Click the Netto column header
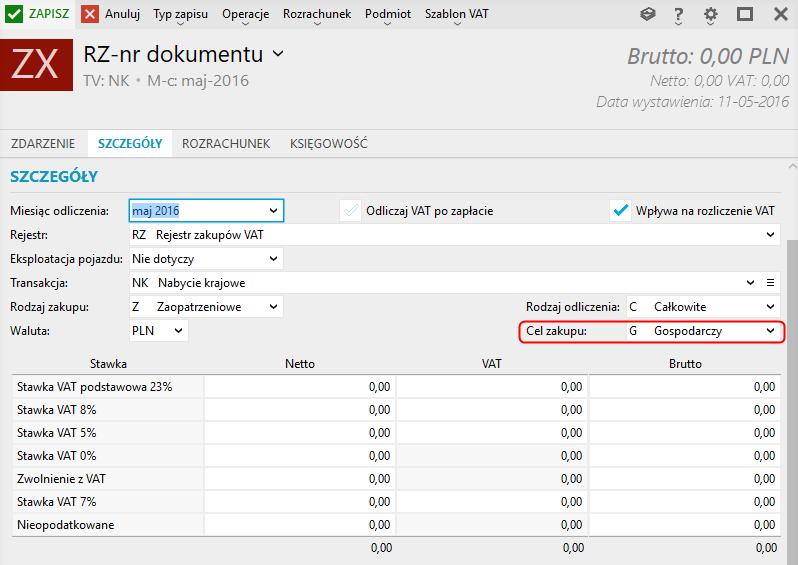This screenshot has width=798, height=565. [x=300, y=363]
